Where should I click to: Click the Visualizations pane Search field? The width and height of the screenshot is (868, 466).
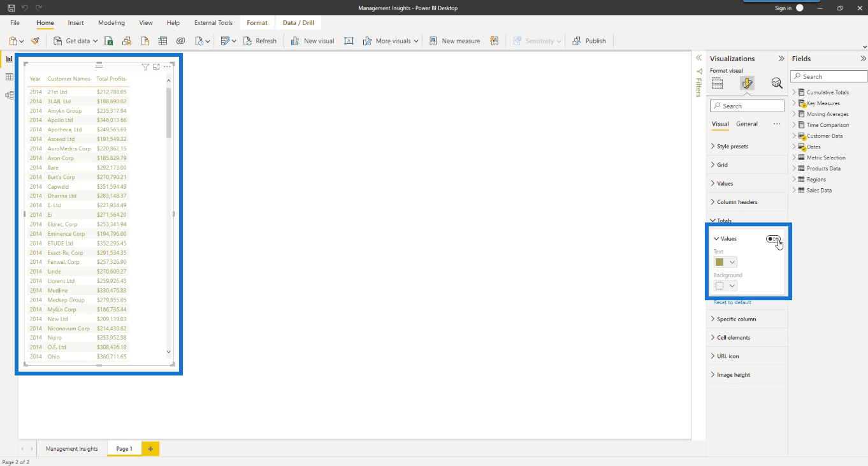coord(747,106)
